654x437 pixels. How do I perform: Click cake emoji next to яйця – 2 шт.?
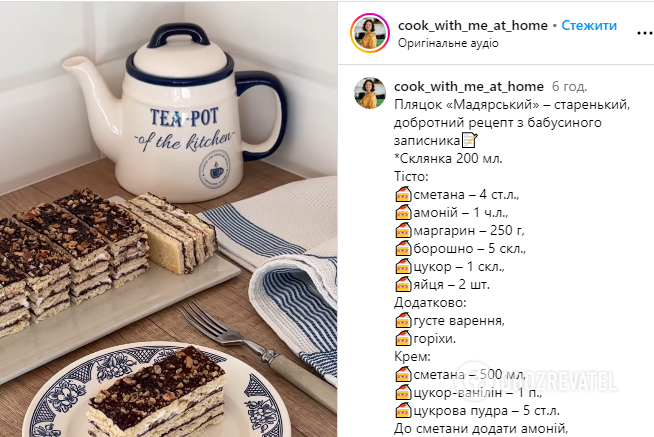pyautogui.click(x=403, y=284)
